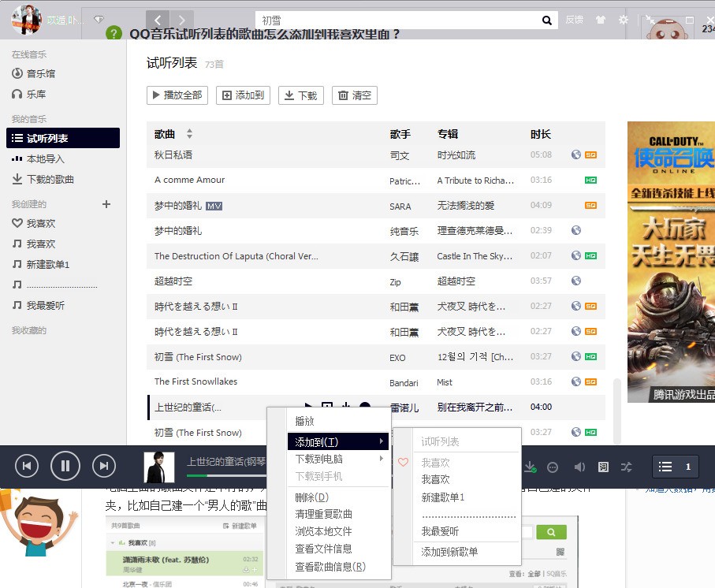Viewport: 715px width, 588px height.
Task: Open 乐库 in the sidebar
Action: pyautogui.click(x=29, y=95)
